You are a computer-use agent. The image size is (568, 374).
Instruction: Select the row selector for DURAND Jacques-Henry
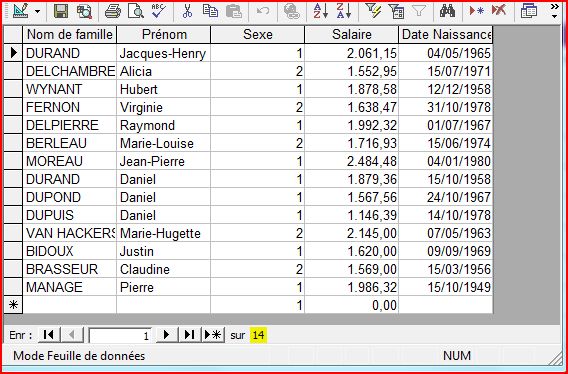click(x=13, y=53)
